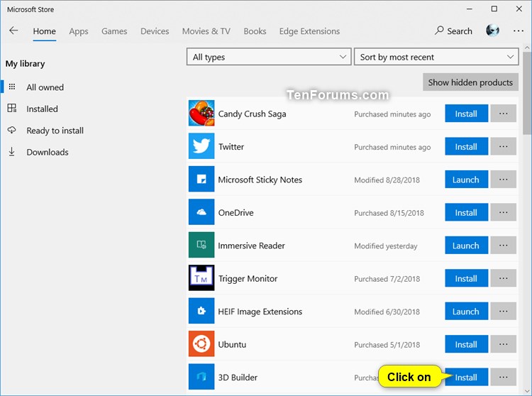This screenshot has width=532, height=396.
Task: Expand the Sort by most recent dropdown
Action: click(436, 57)
